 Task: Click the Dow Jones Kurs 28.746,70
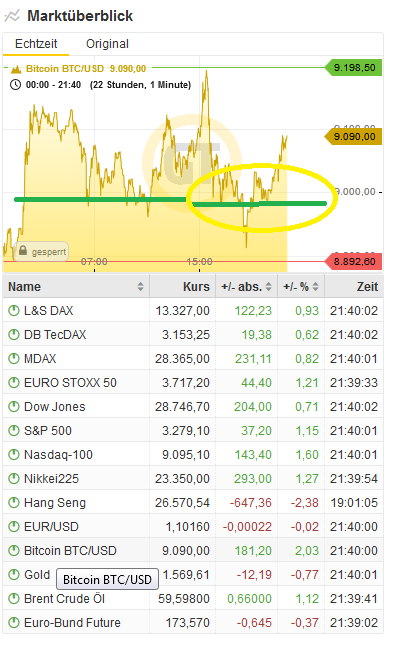click(x=182, y=407)
